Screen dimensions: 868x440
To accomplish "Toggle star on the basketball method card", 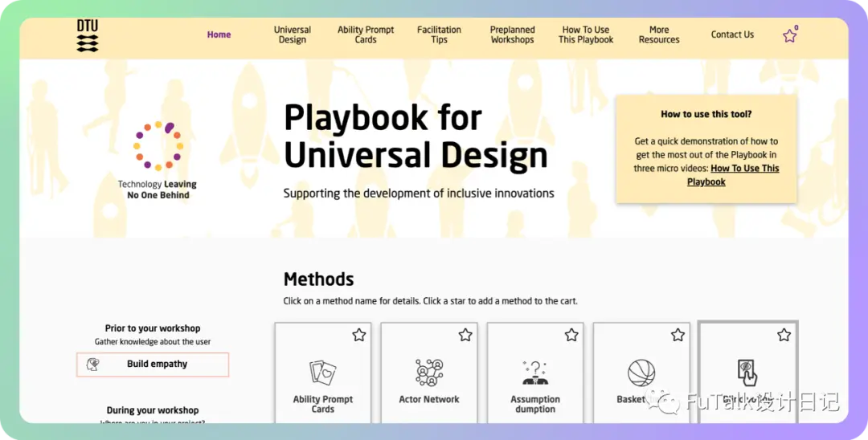I will (678, 335).
